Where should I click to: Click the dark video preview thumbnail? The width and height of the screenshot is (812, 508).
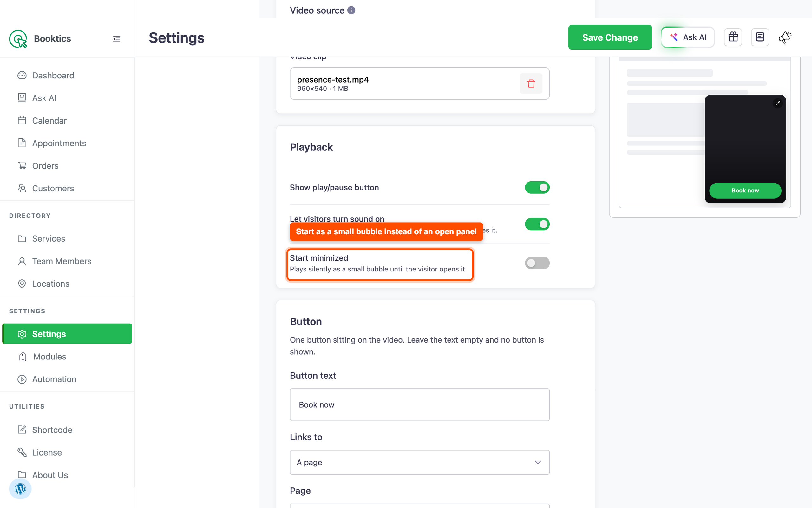[745, 149]
